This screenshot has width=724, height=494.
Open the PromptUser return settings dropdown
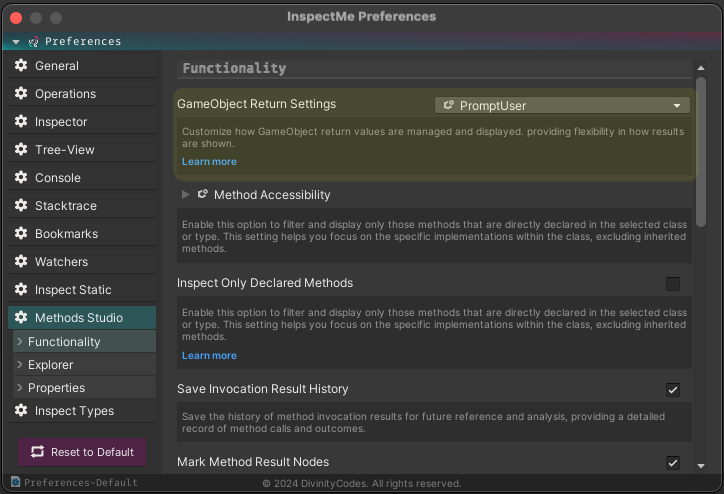[562, 106]
